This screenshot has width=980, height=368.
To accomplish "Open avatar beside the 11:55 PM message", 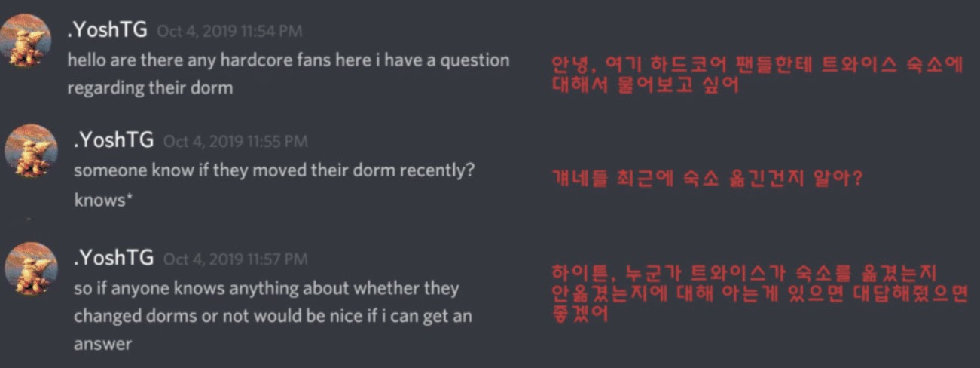I will (31, 151).
